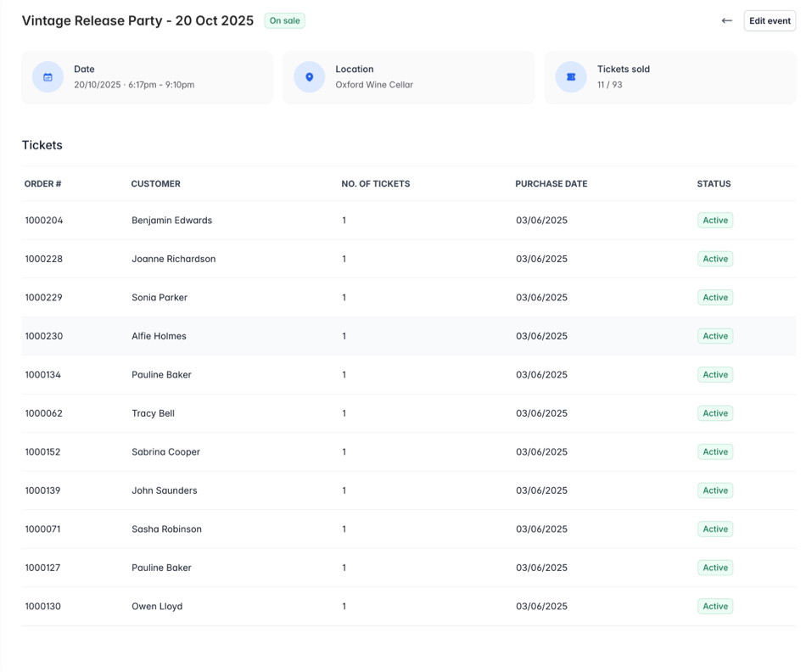Click Active badge for Benjamin Edwards
Image resolution: width=806 pixels, height=672 pixels.
715,220
